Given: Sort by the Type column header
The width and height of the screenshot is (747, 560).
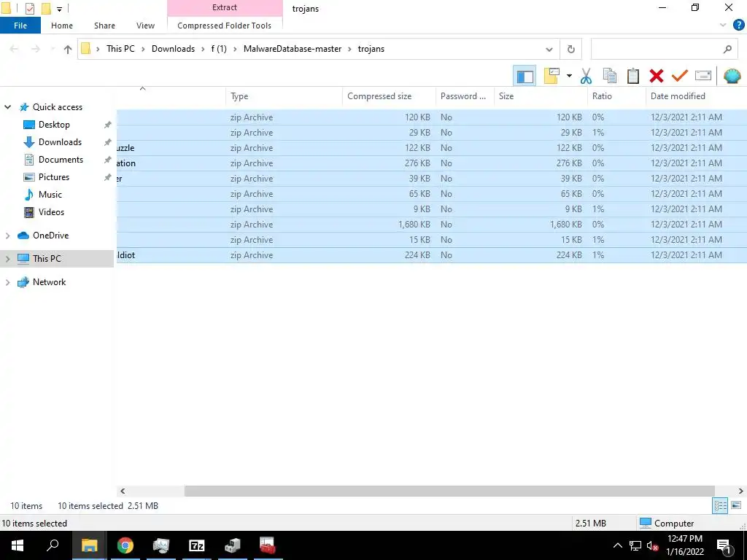Looking at the screenshot, I should 284,96.
